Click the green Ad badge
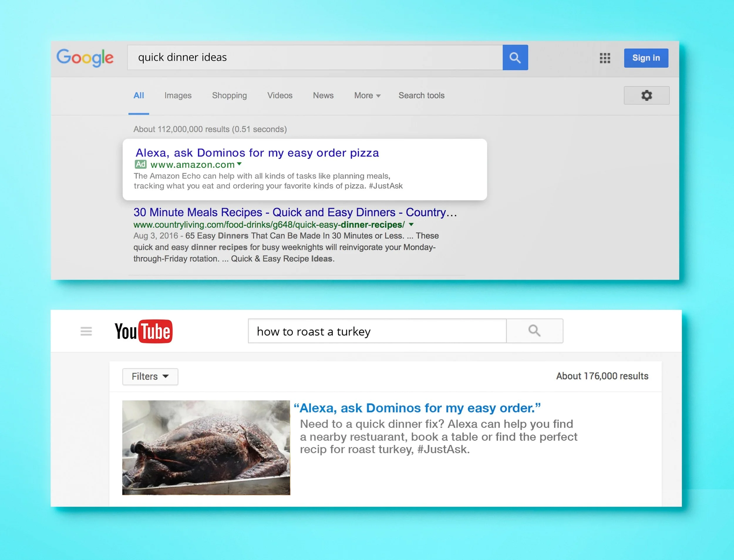The image size is (734, 560). (140, 164)
